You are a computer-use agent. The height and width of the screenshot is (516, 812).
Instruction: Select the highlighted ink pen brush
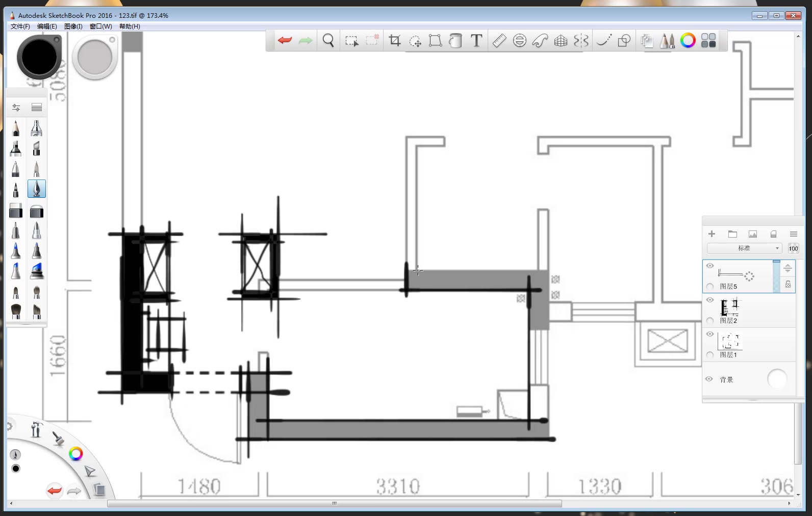37,189
